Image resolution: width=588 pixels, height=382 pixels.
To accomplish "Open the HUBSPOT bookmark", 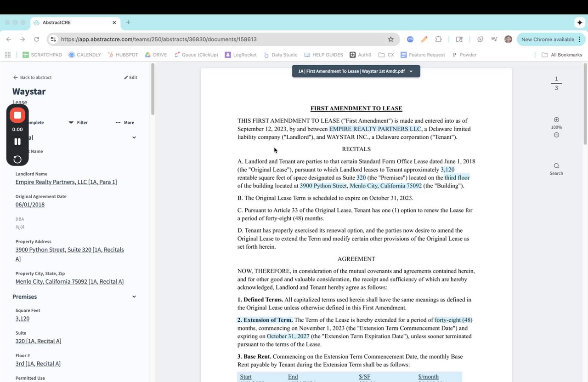I will 123,55.
